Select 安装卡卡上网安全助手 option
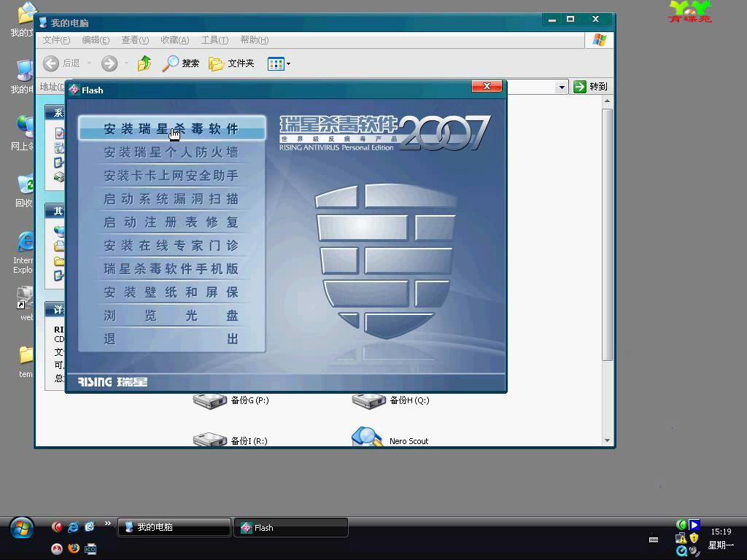 (171, 175)
